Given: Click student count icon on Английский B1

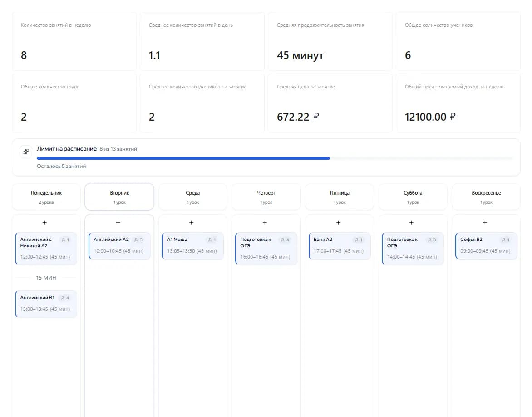Looking at the screenshot, I should point(63,298).
